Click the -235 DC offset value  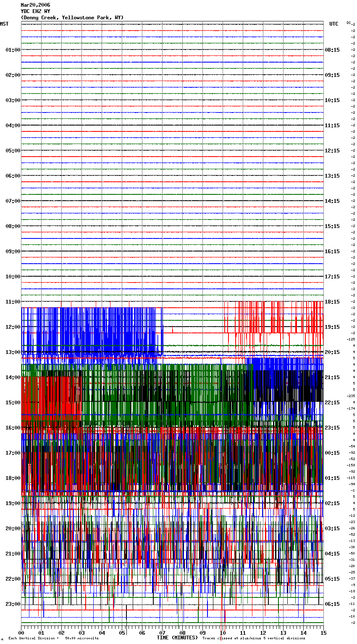pos(351,396)
